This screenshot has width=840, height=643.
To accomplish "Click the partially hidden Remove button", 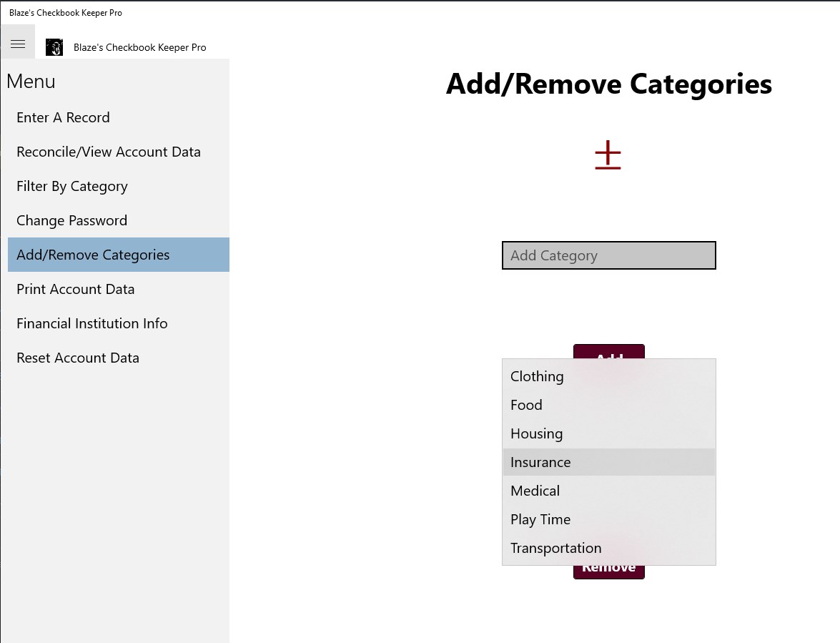I will (x=608, y=571).
